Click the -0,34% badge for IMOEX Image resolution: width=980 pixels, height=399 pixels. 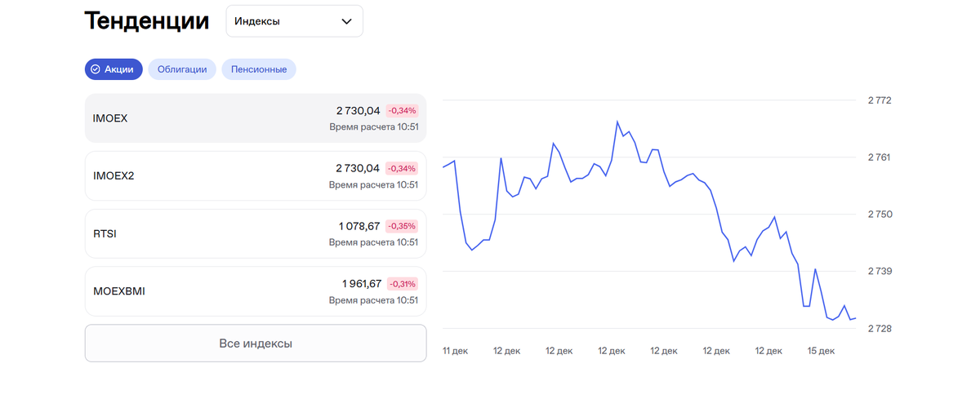[402, 110]
